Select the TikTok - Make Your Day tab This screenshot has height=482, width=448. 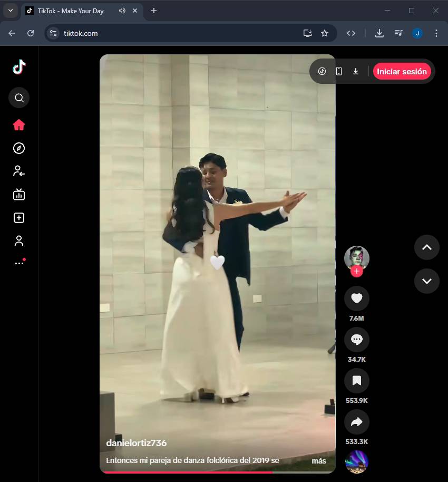coord(70,11)
